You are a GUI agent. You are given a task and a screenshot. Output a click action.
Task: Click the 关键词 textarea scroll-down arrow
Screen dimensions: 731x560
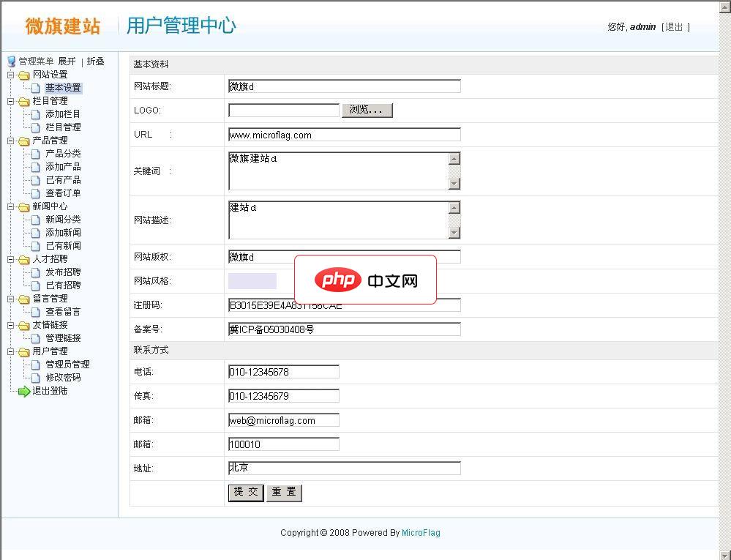pyautogui.click(x=454, y=184)
